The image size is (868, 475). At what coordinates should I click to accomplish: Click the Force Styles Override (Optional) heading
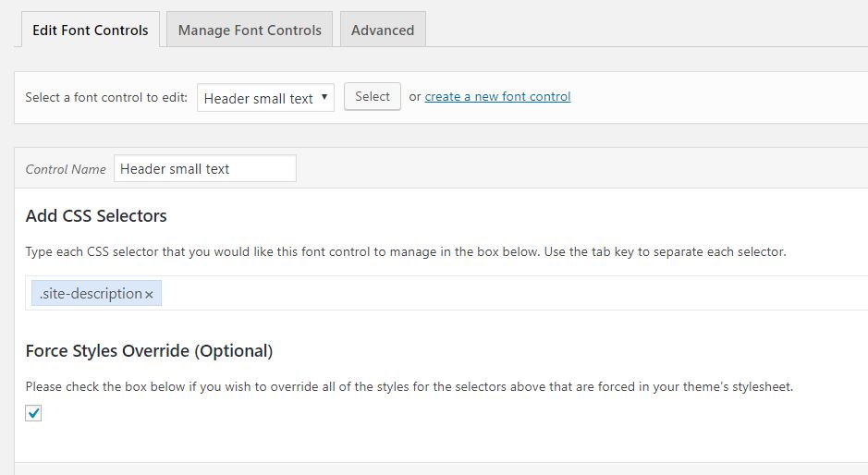click(149, 351)
